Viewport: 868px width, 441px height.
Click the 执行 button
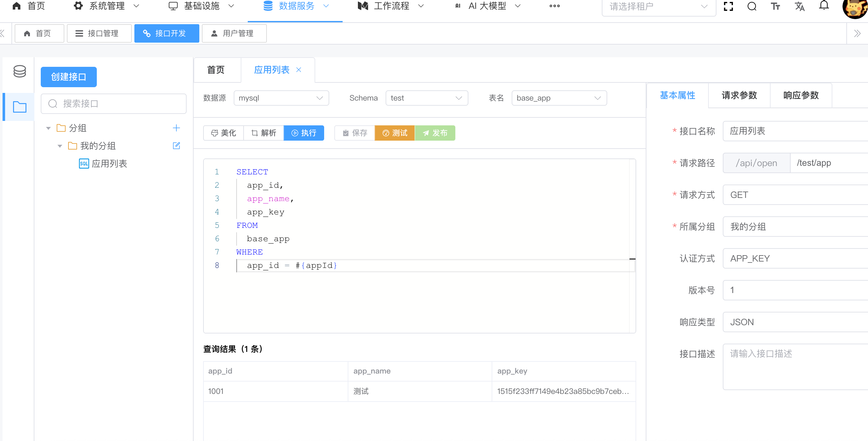coord(303,133)
